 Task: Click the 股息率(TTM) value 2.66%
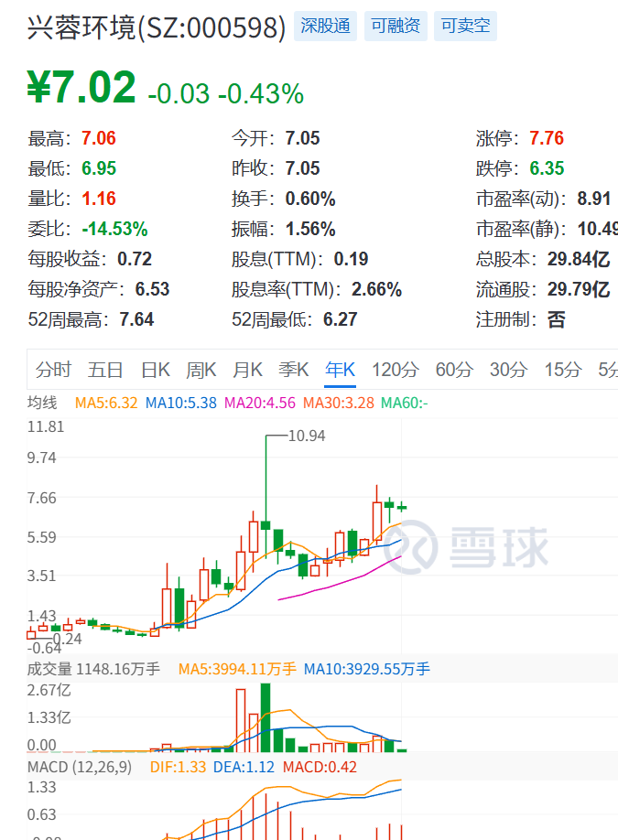pos(377,289)
